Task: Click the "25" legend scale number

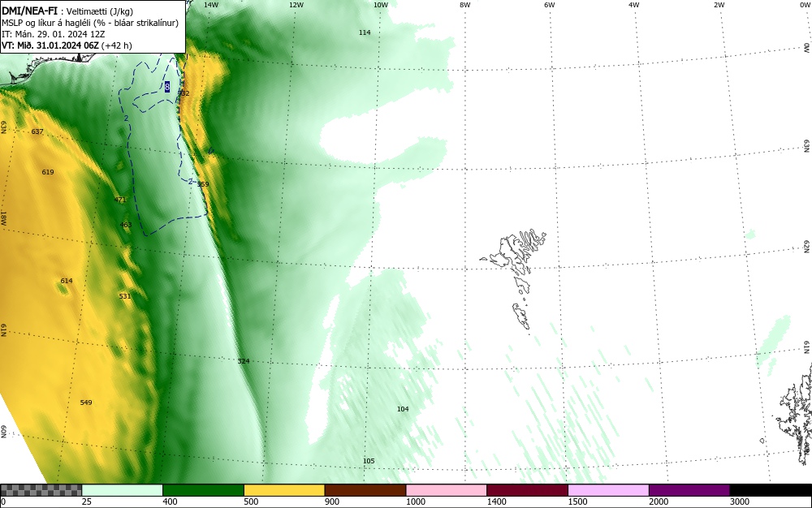Action: tap(87, 502)
